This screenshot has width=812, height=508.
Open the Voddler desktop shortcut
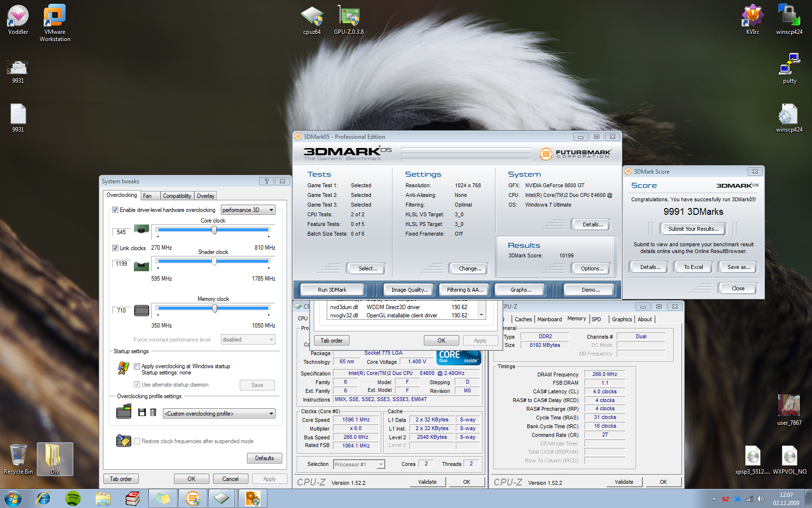pos(18,19)
